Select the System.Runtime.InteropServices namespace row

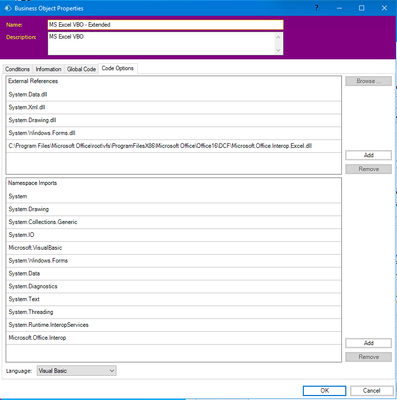coord(174,325)
